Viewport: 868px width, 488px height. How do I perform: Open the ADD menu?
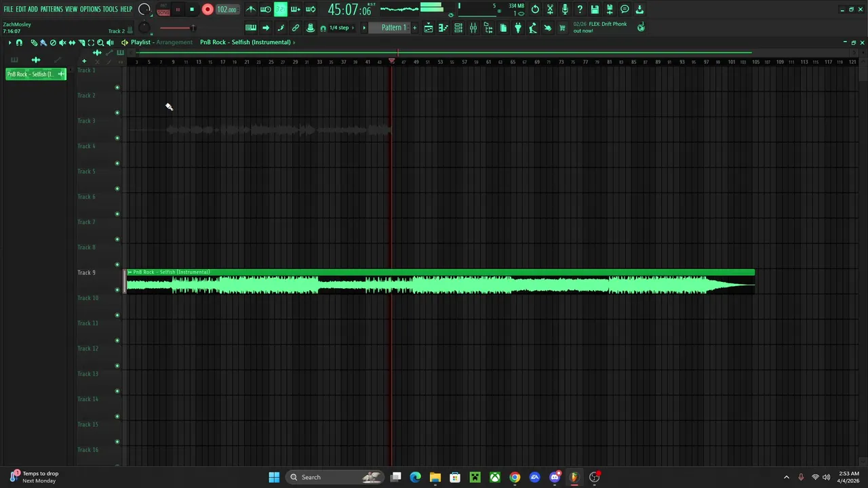(33, 9)
